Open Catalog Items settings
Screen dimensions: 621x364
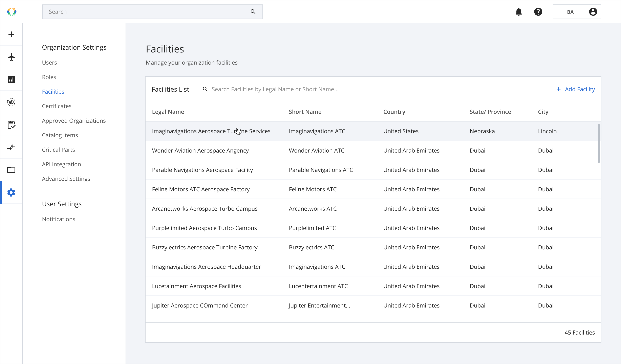60,135
